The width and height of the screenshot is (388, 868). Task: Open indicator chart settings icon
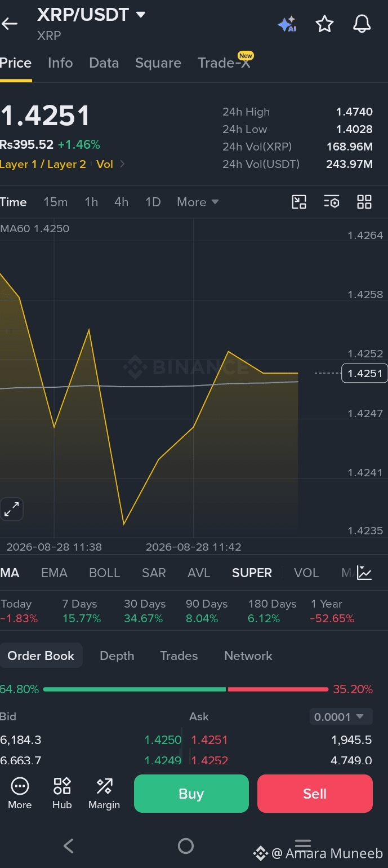(x=364, y=573)
